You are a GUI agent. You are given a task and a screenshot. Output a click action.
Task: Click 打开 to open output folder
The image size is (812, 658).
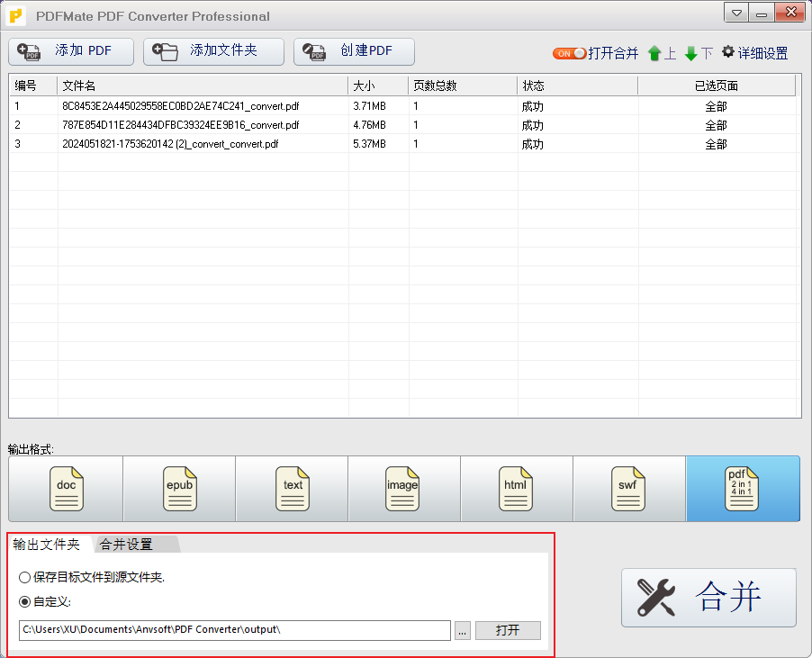pos(508,631)
